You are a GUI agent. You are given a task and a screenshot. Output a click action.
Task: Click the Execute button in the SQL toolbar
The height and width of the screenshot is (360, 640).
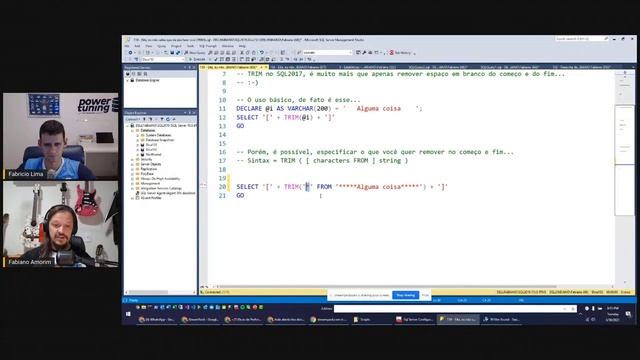coord(197,59)
